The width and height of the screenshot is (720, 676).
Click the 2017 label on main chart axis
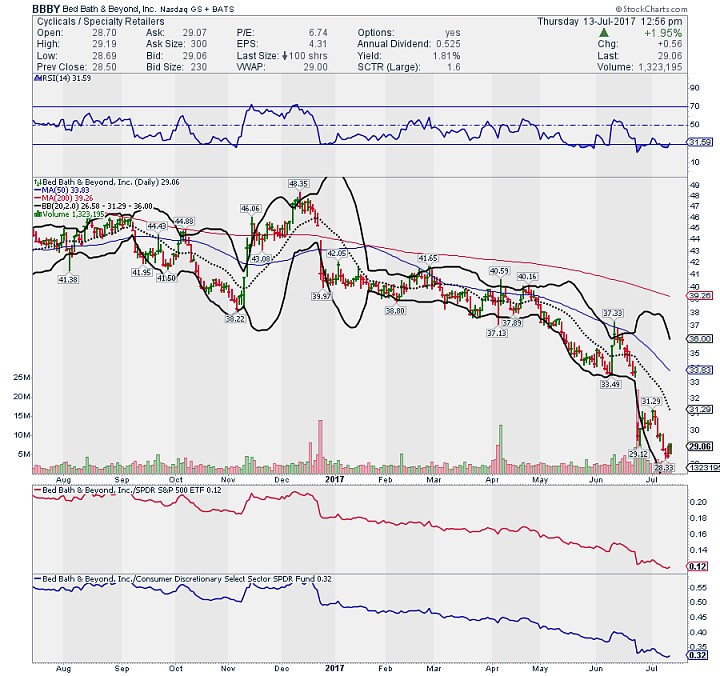(x=334, y=479)
